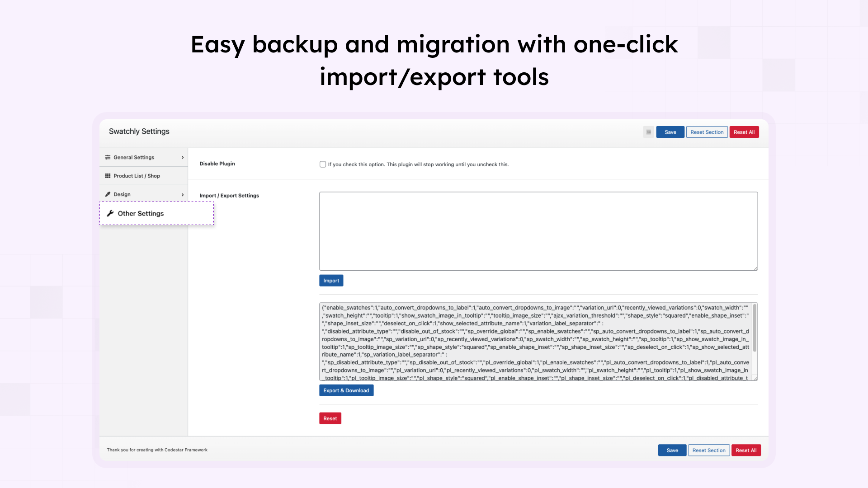The image size is (868, 488).
Task: Click inside the empty Import settings text area
Action: coord(538,230)
